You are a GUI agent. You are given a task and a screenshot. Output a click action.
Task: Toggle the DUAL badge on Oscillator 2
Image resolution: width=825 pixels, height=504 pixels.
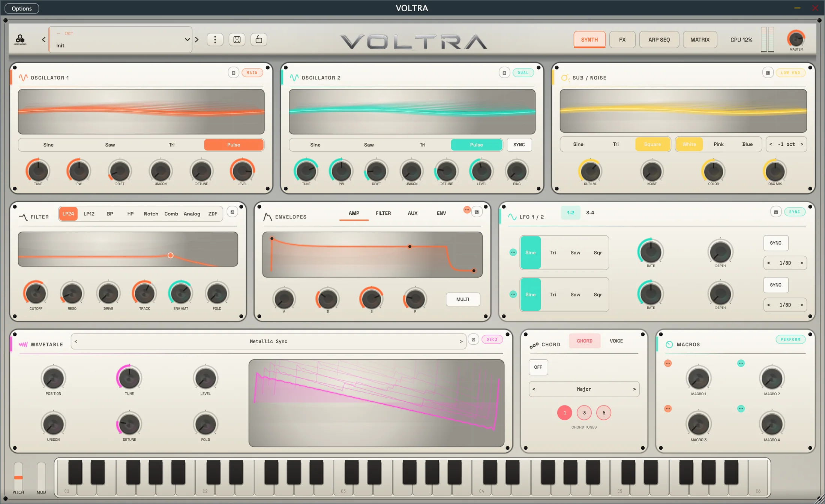click(523, 73)
